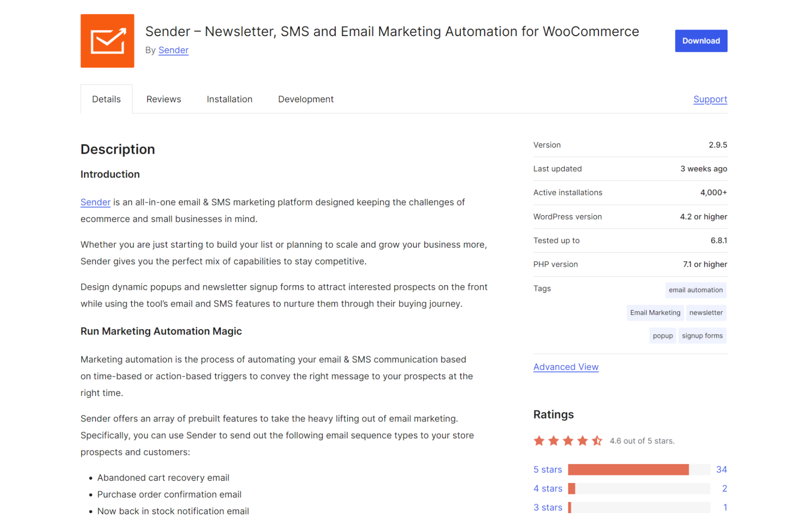Click the Download button
This screenshot has width=812, height=520.
701,41
